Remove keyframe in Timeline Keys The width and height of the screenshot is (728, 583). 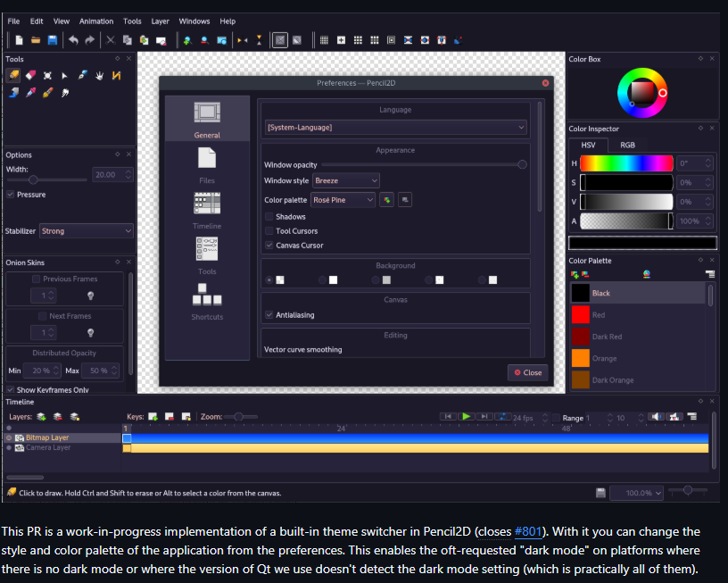coord(170,417)
